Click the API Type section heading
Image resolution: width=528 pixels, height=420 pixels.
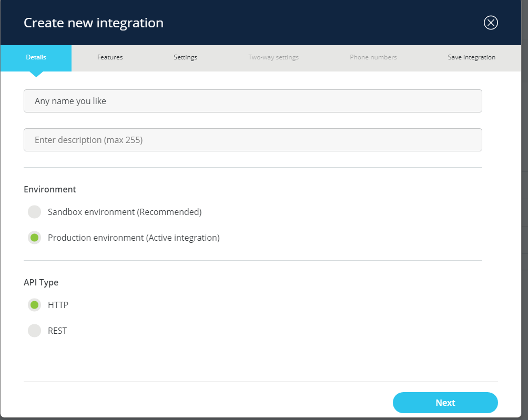tap(41, 282)
